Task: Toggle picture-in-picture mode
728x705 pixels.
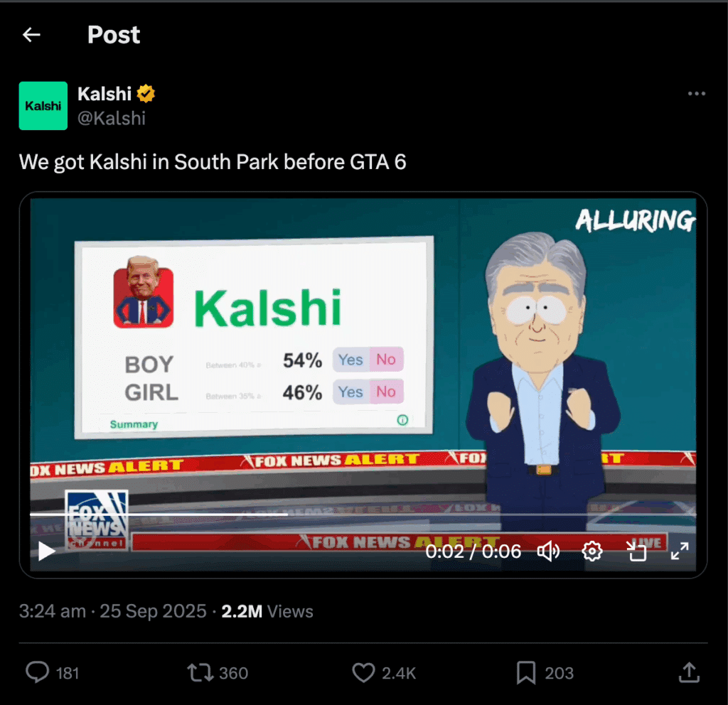Action: pyautogui.click(x=636, y=551)
